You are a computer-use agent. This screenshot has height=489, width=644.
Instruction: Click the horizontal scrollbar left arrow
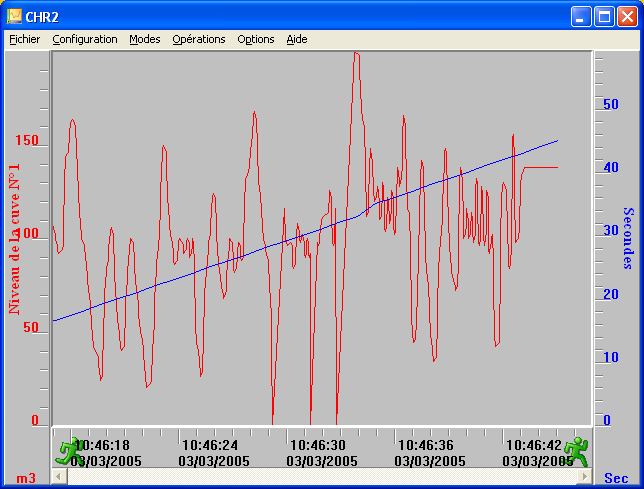59,477
